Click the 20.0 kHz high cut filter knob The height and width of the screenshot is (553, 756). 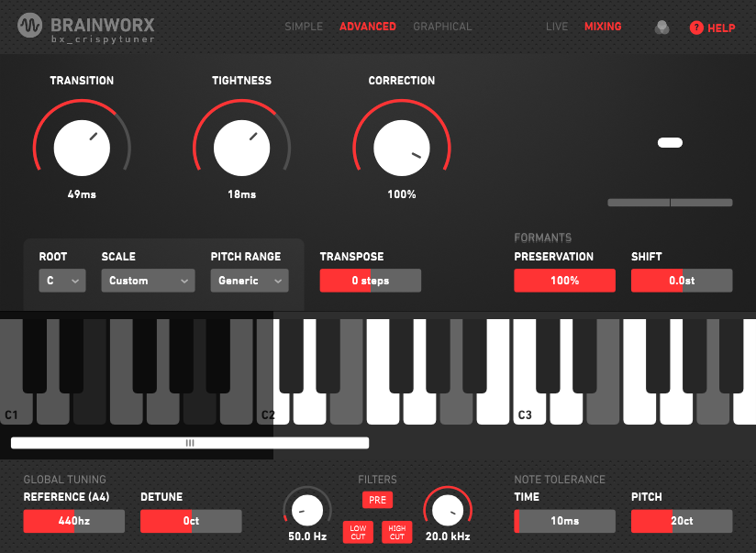[x=447, y=507]
